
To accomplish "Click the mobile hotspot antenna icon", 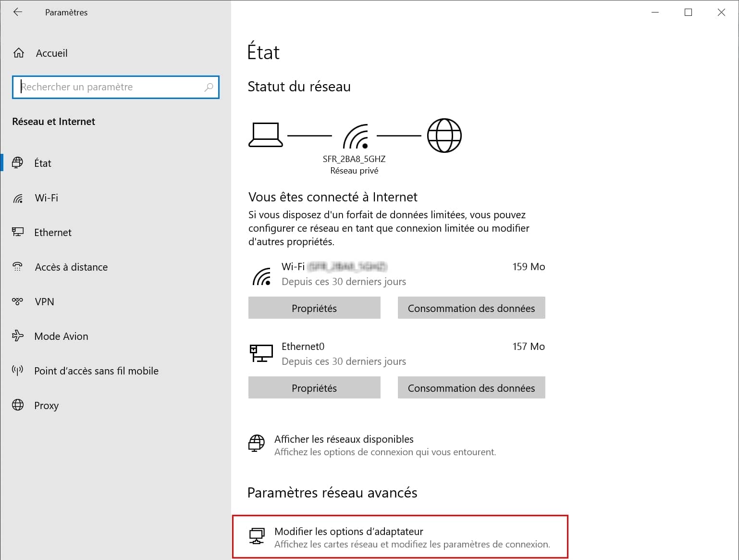I will 18,371.
